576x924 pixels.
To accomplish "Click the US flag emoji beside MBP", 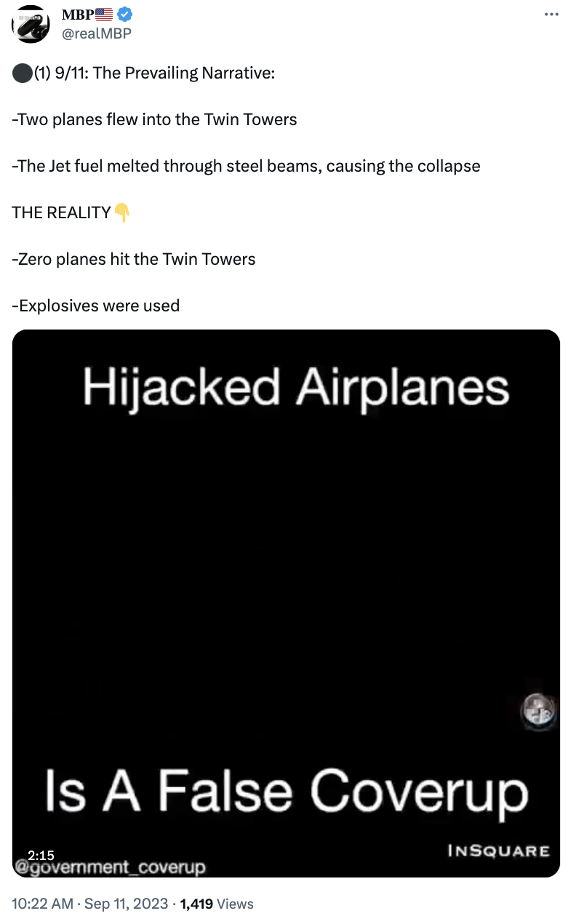I will (104, 15).
